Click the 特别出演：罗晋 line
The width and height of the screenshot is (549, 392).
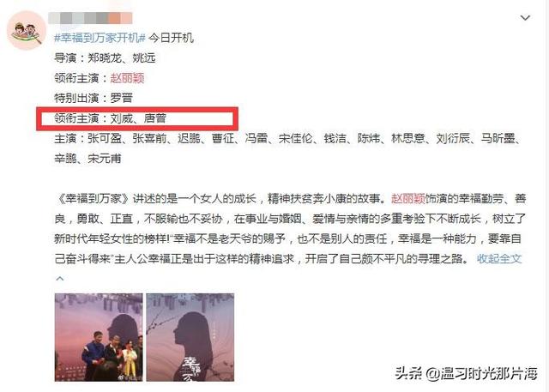[94, 98]
